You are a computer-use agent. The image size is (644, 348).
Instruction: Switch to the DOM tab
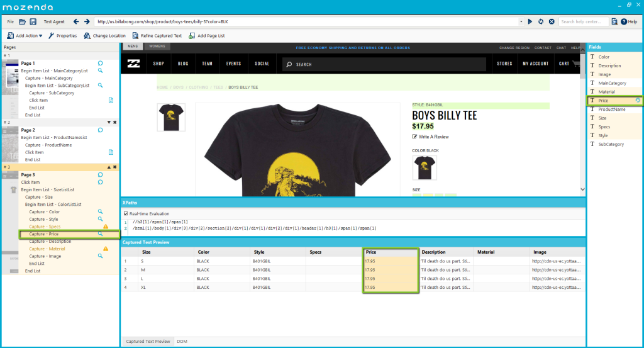coord(180,341)
